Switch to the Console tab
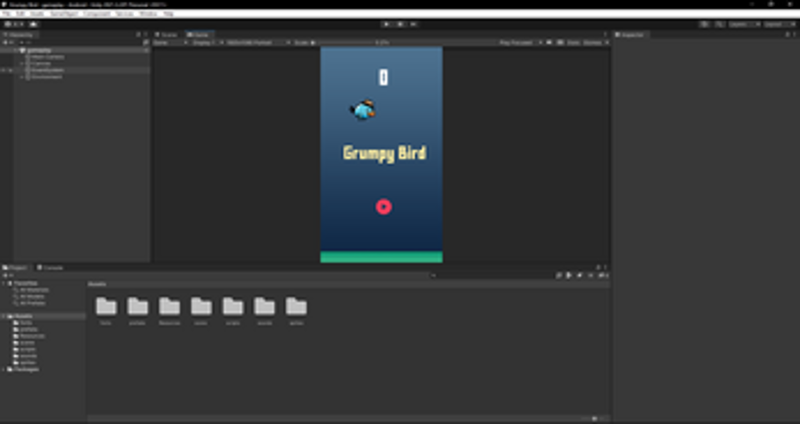Screen dimensions: 800x424 (x=50, y=267)
